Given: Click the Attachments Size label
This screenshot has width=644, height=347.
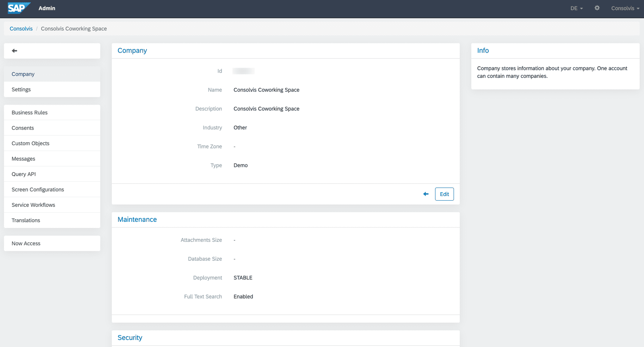Looking at the screenshot, I should (x=201, y=240).
